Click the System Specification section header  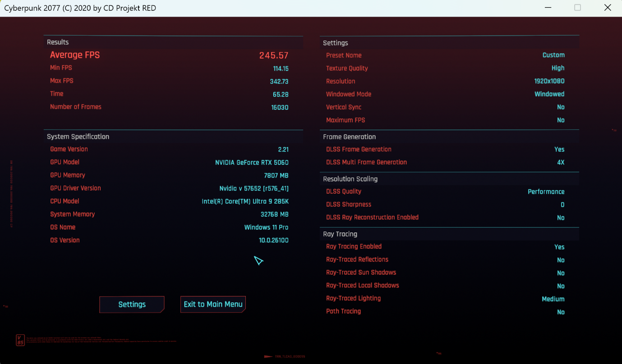coord(78,136)
